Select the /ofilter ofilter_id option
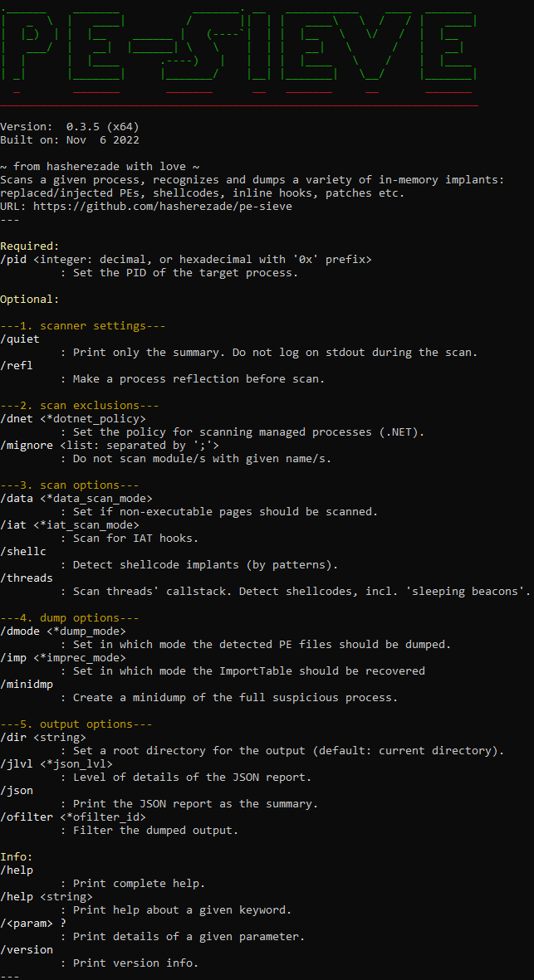534x980 pixels. point(73,817)
